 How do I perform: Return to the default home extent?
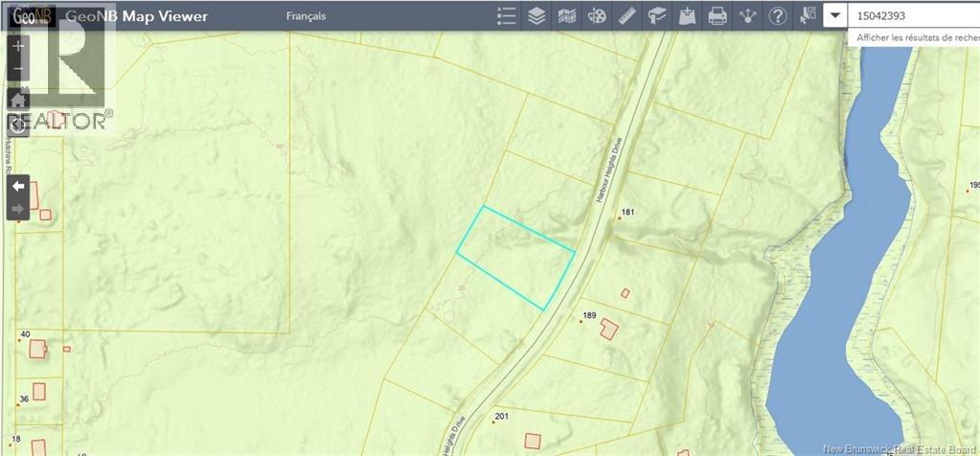coord(19,99)
